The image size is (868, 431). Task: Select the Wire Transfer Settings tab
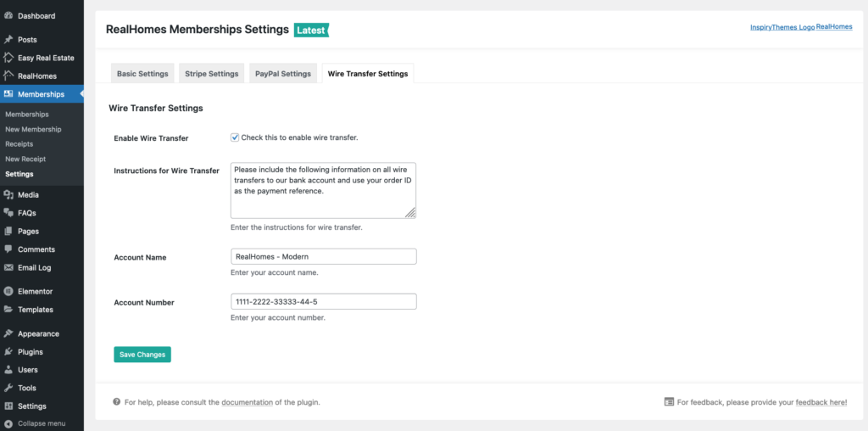tap(368, 74)
